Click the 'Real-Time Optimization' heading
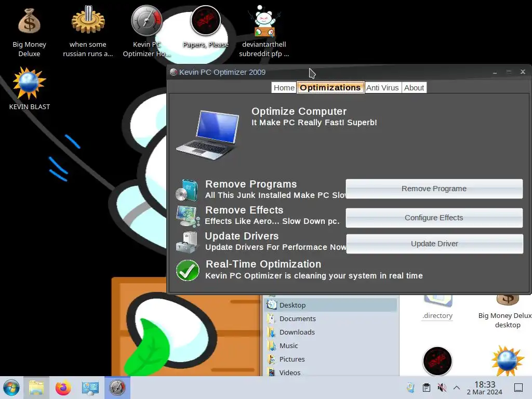Viewport: 532px width, 399px height. click(263, 264)
